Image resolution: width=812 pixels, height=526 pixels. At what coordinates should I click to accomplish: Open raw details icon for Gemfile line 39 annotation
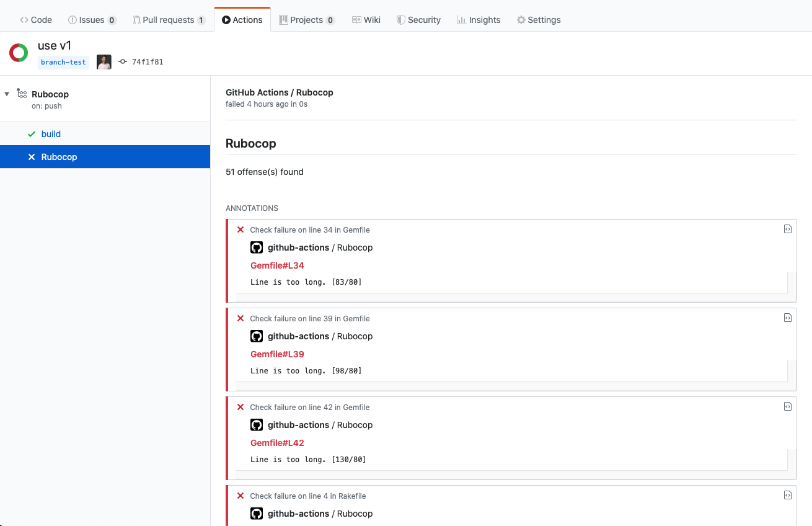[787, 318]
